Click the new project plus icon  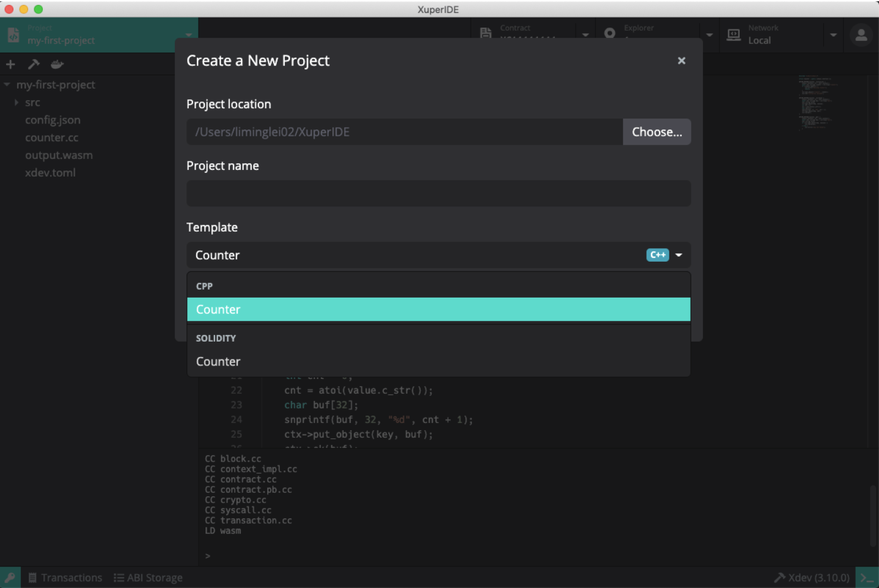10,64
